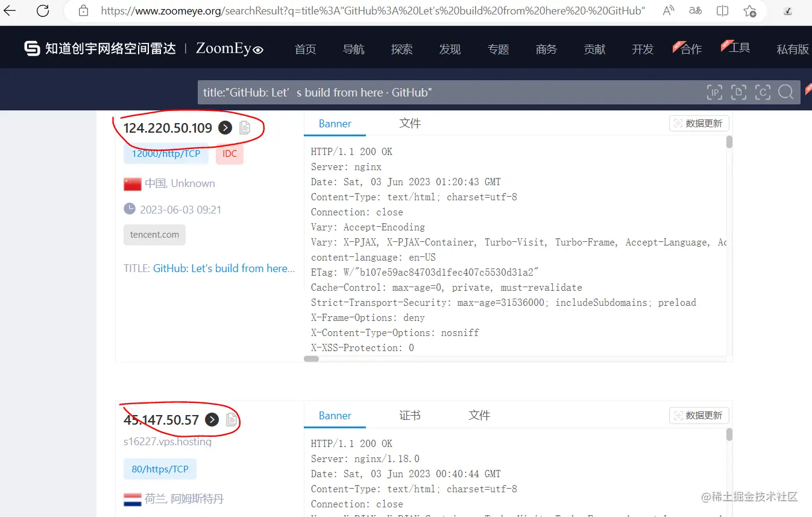Open IP address 45.147.50.57
The height and width of the screenshot is (517, 812).
click(x=161, y=420)
